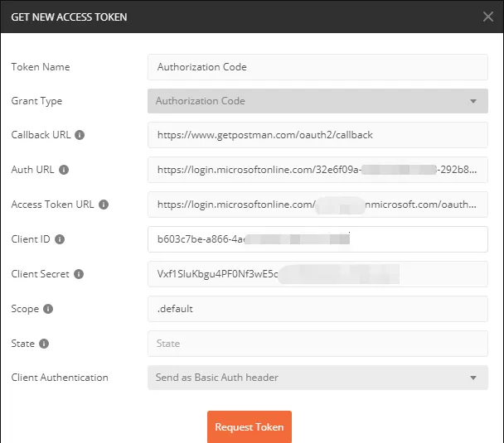Edit the Client ID field

click(317, 239)
